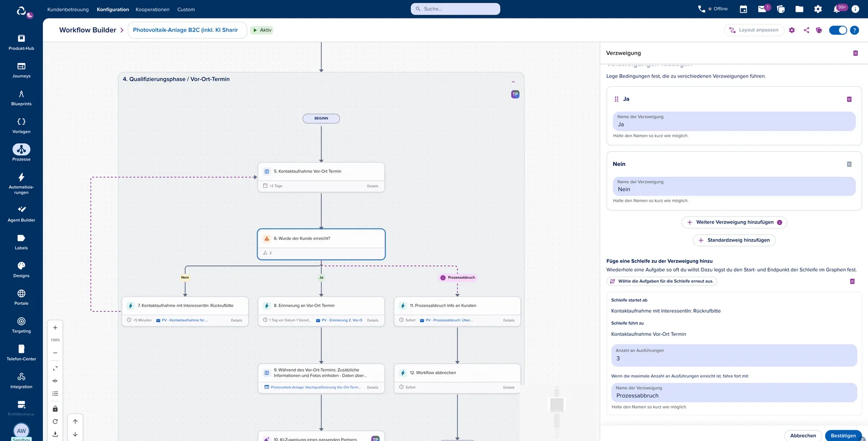Zoom out on the workflow canvas
Viewport: 868px width, 441px height.
point(55,353)
